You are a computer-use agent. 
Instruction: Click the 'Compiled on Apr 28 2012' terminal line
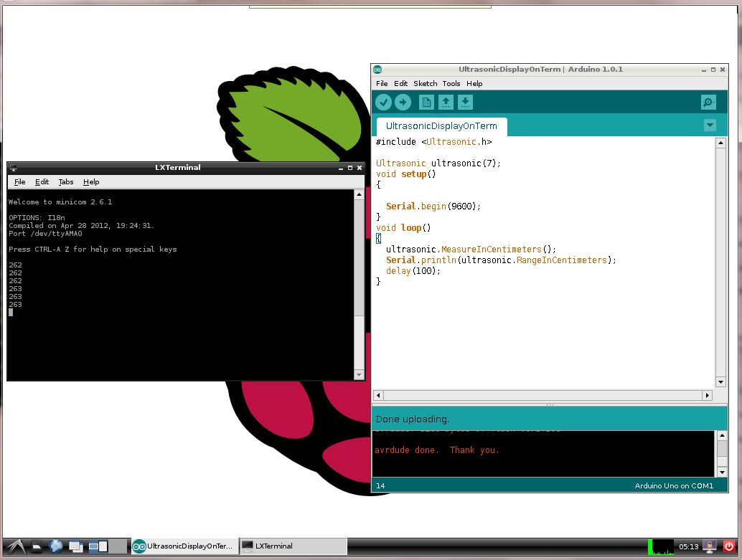click(x=81, y=226)
